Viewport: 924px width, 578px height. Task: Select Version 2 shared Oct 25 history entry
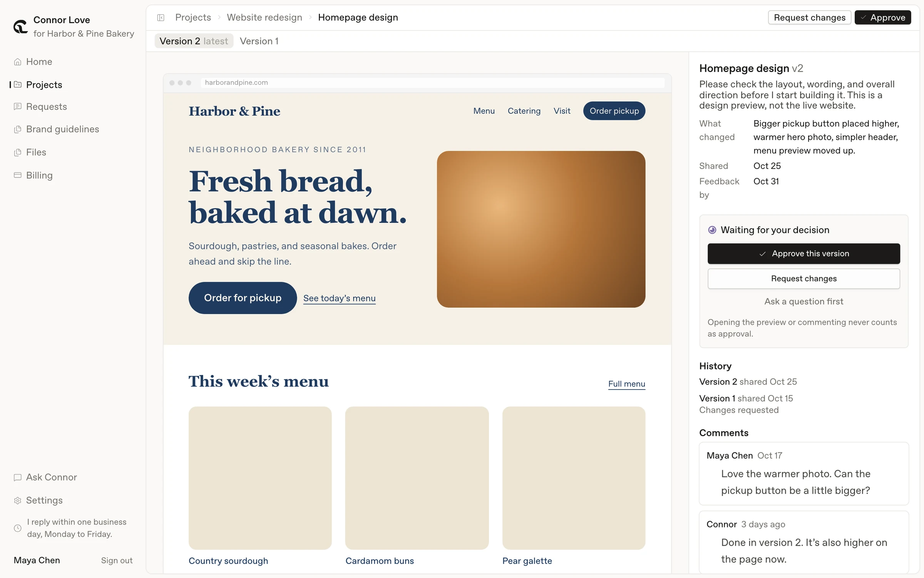point(748,382)
